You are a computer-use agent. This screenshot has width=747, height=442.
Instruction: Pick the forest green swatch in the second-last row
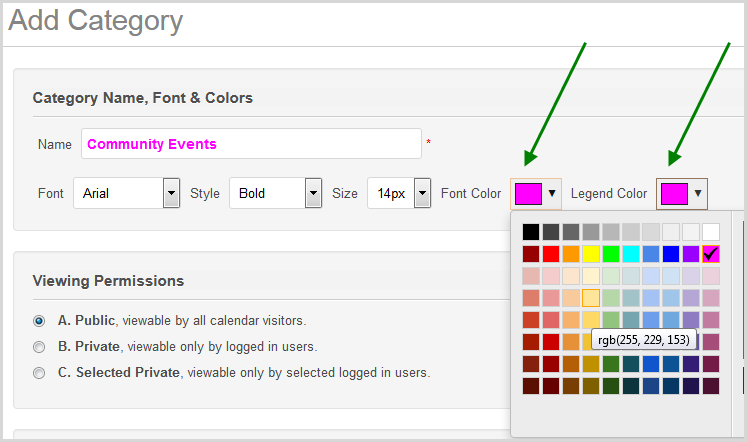[x=611, y=363]
